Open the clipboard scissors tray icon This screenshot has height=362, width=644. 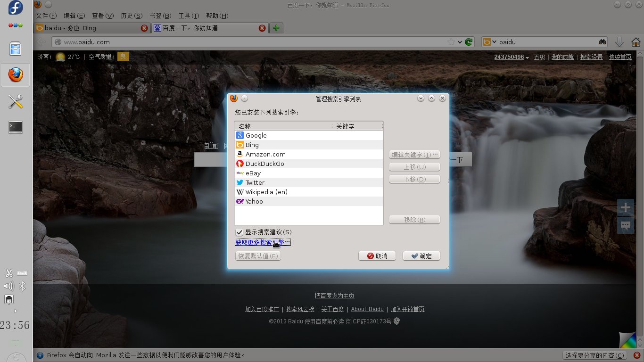click(x=9, y=273)
